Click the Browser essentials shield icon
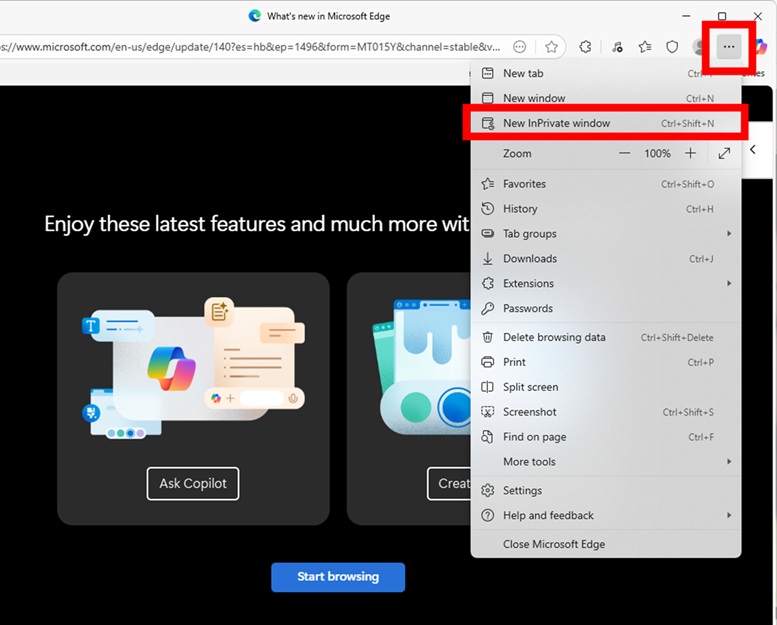The width and height of the screenshot is (777, 625). 672,47
